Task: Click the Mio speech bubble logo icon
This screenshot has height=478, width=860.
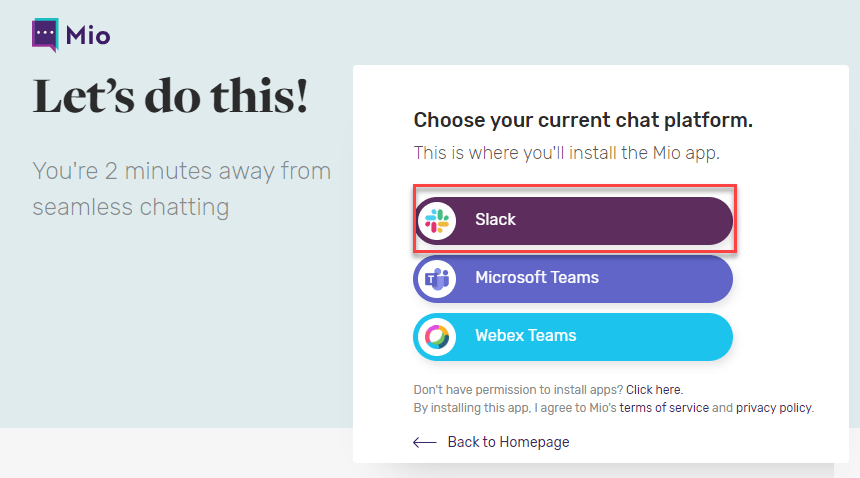Action: coord(45,35)
